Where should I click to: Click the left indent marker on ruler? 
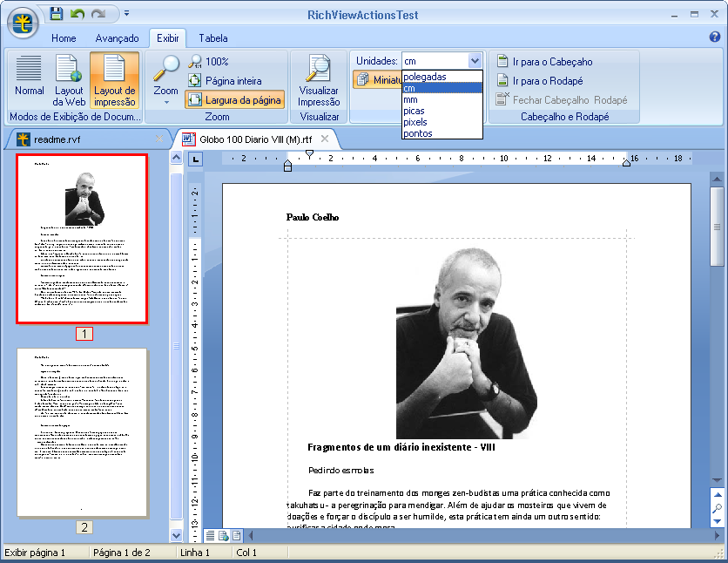coord(288,166)
